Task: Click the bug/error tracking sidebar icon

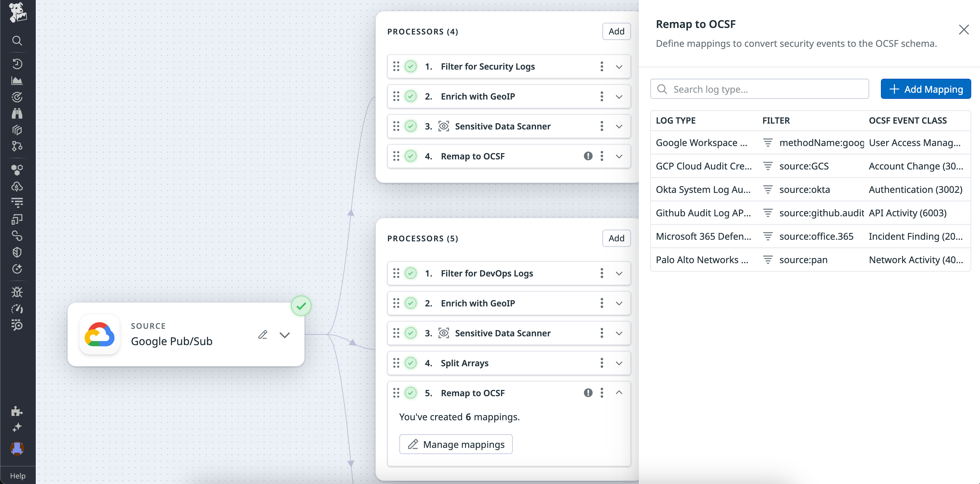Action: coord(17,292)
